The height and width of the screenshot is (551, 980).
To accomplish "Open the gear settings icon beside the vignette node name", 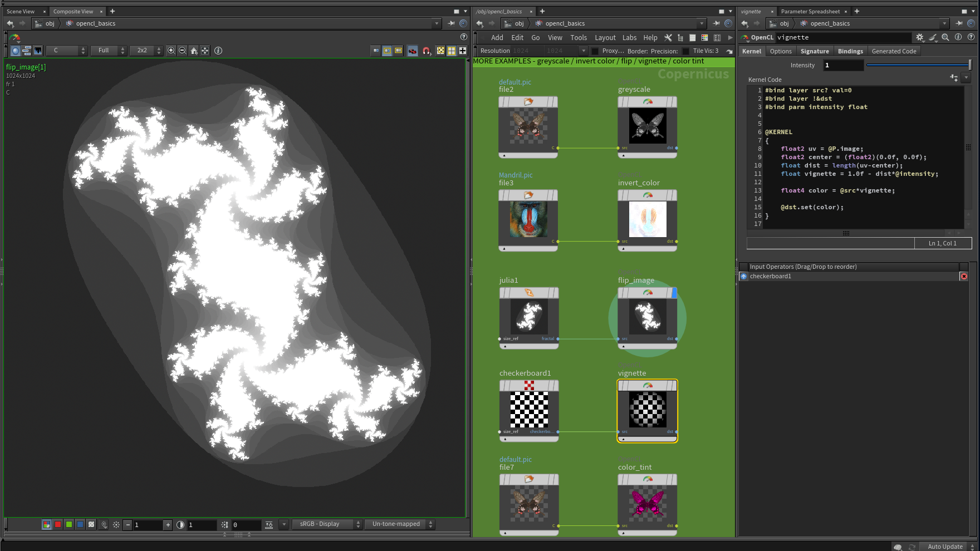I will (920, 37).
